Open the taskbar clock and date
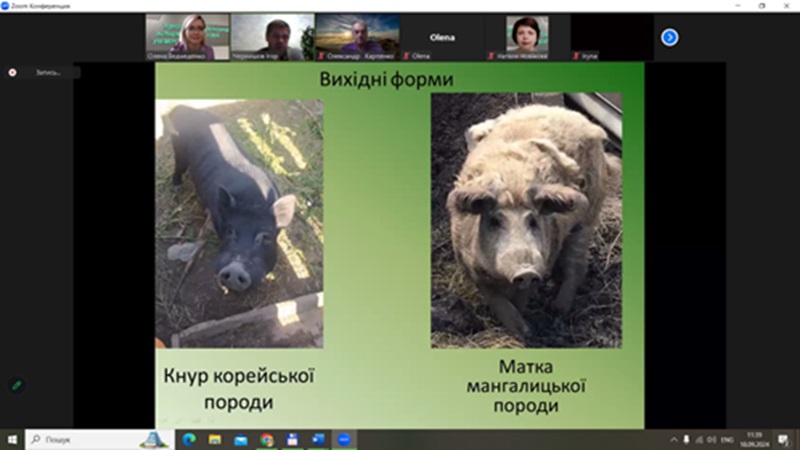The width and height of the screenshot is (800, 450). 755,440
